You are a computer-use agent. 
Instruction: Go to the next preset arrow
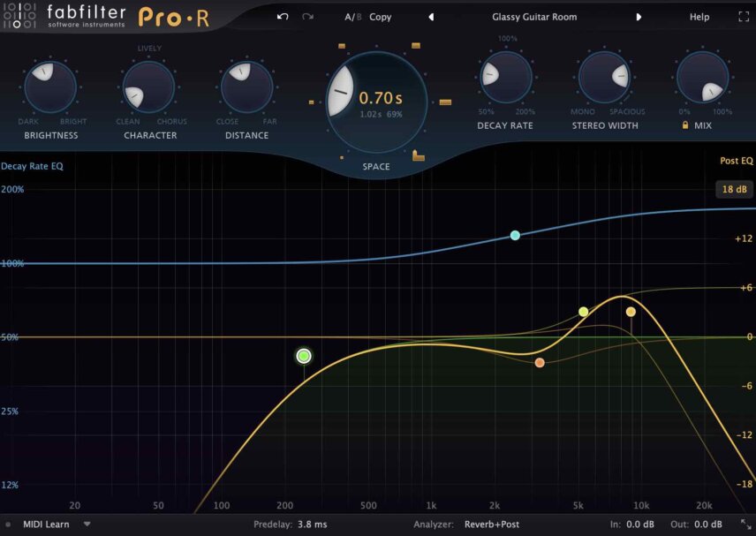point(639,17)
